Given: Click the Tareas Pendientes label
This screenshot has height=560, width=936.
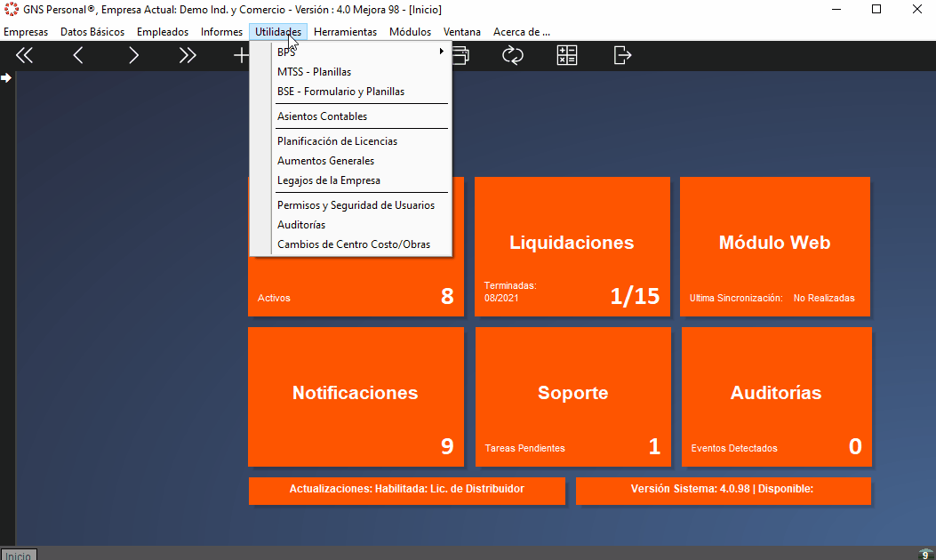Looking at the screenshot, I should tap(524, 448).
